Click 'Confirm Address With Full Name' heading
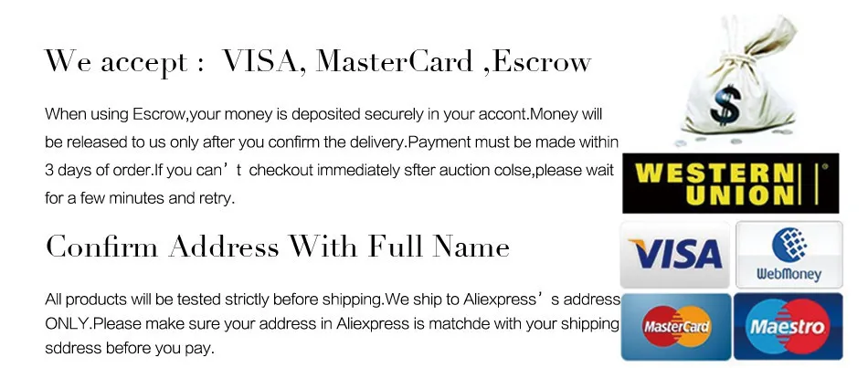The image size is (868, 368). coord(278,247)
